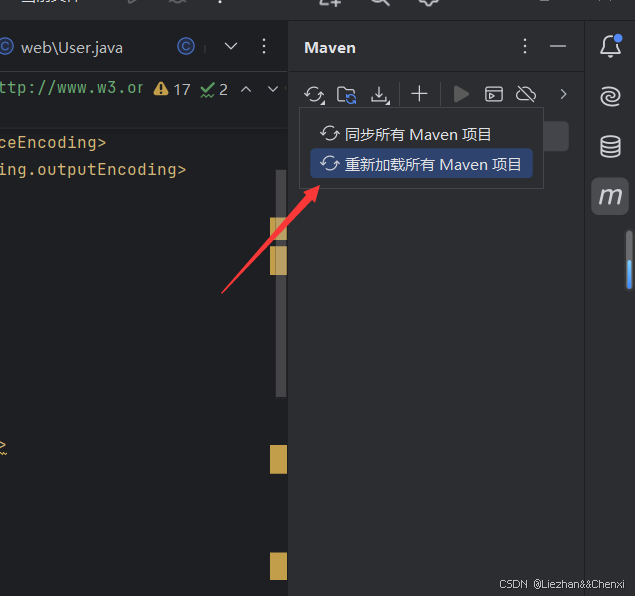This screenshot has height=596, width=635.
Task: Open editor tab options three-dot menu
Action: [x=264, y=46]
